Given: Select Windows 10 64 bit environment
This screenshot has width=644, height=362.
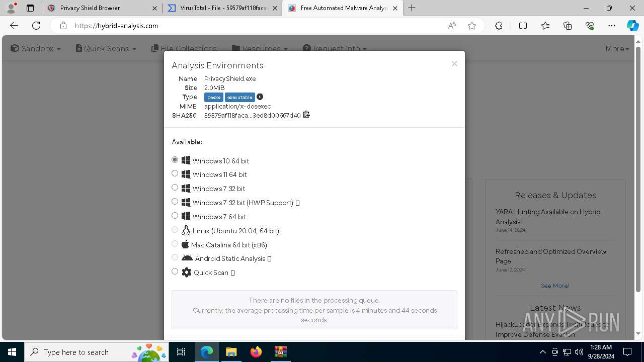Looking at the screenshot, I should [175, 159].
